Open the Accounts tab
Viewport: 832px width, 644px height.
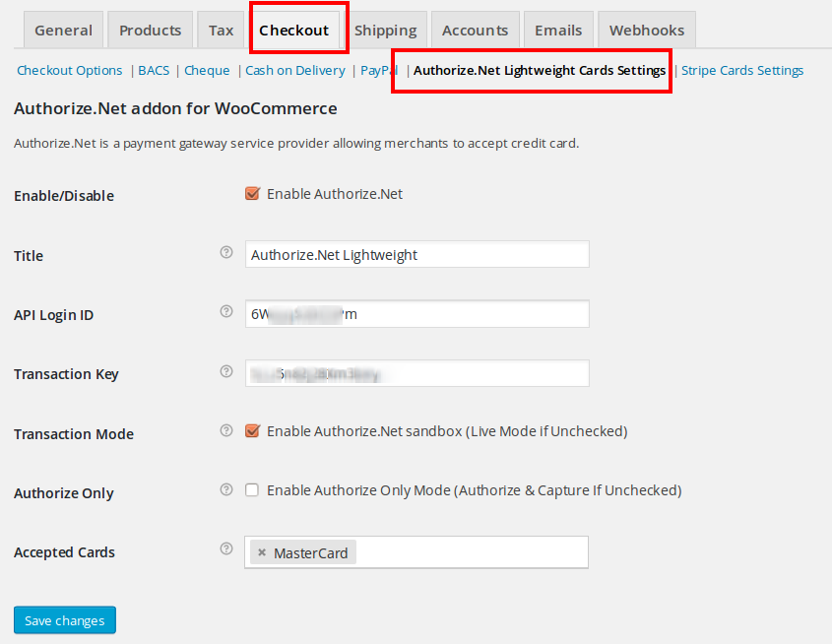476,31
